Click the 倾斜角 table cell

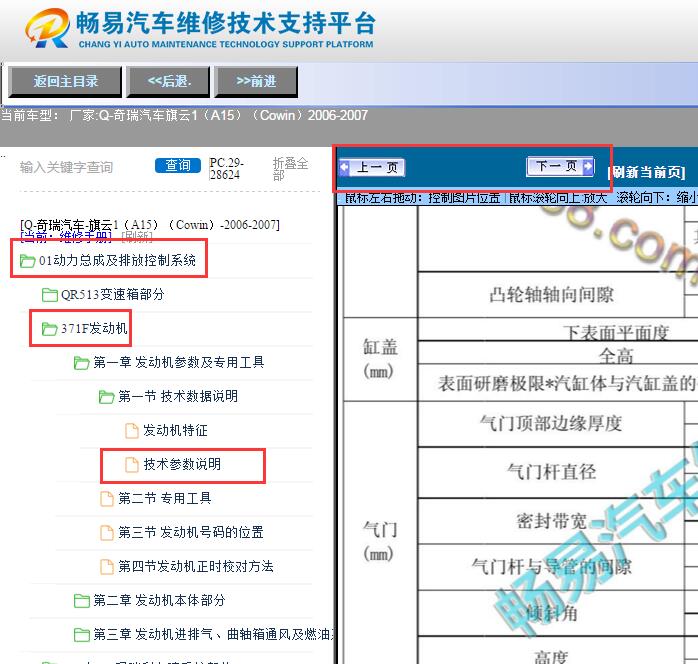coord(551,613)
